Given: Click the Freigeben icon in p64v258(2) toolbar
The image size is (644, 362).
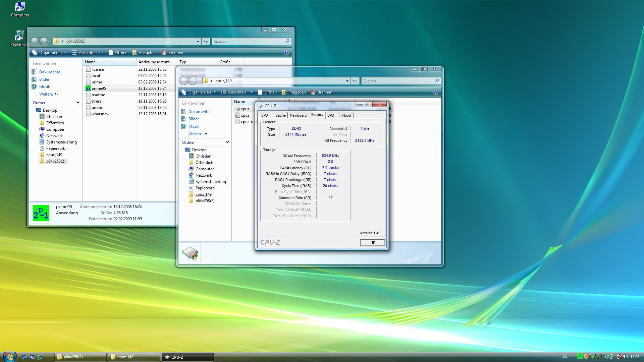Looking at the screenshot, I should [135, 53].
